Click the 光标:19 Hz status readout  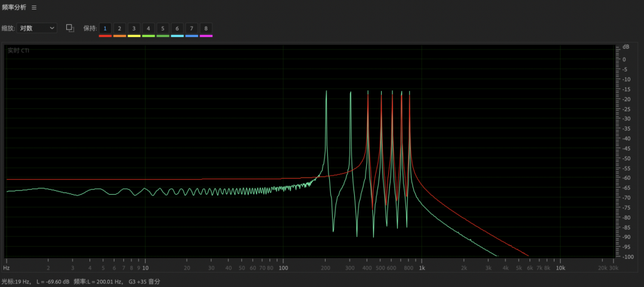[x=17, y=282]
